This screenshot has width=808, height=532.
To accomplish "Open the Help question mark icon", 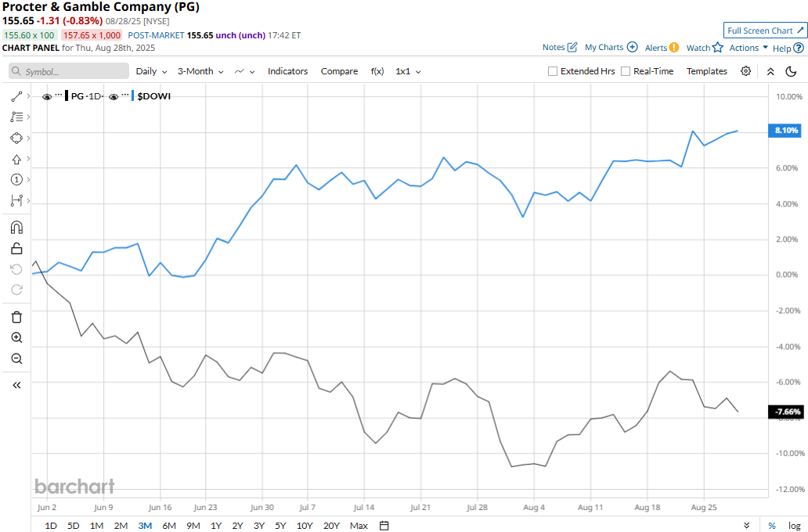I will point(798,48).
